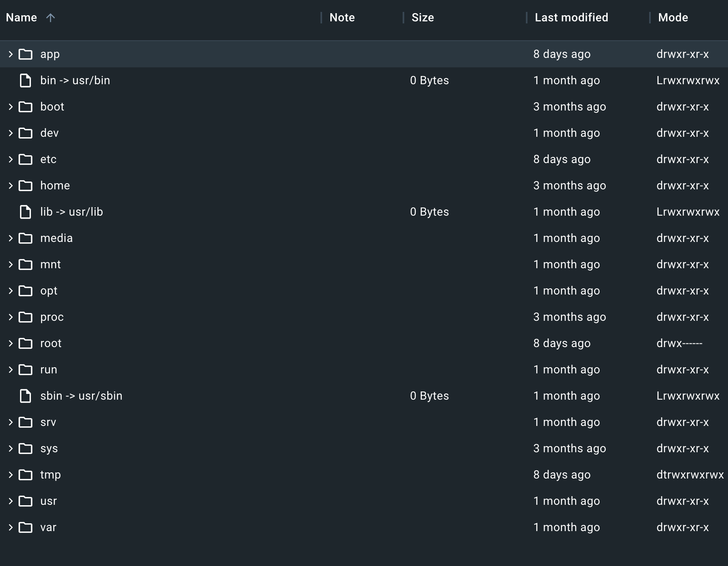This screenshot has width=728, height=566.
Task: Click the tmp folder icon
Action: [25, 475]
